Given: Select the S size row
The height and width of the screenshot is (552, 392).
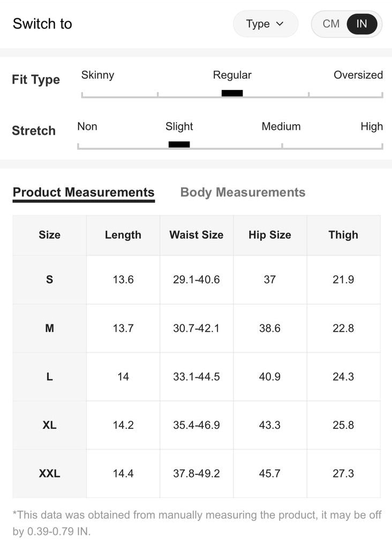Looking at the screenshot, I should coord(49,279).
